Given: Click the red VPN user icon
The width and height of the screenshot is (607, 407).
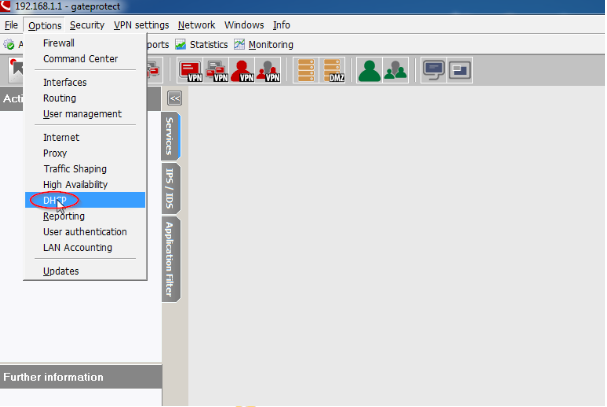Looking at the screenshot, I should 242,70.
